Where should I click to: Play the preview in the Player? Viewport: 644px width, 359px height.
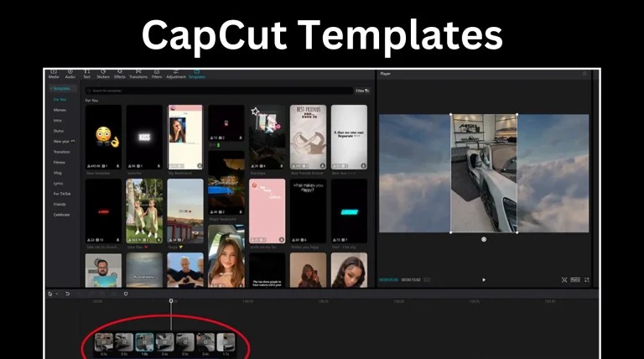click(x=484, y=279)
